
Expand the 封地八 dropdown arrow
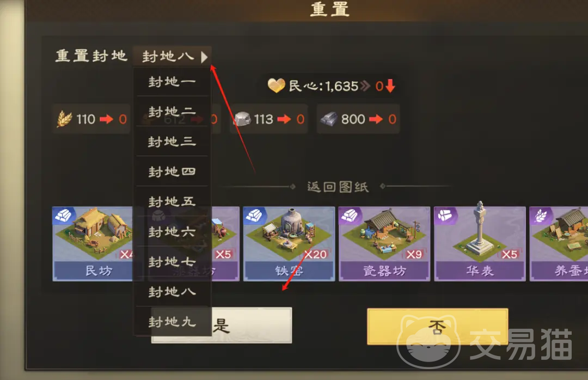point(204,57)
